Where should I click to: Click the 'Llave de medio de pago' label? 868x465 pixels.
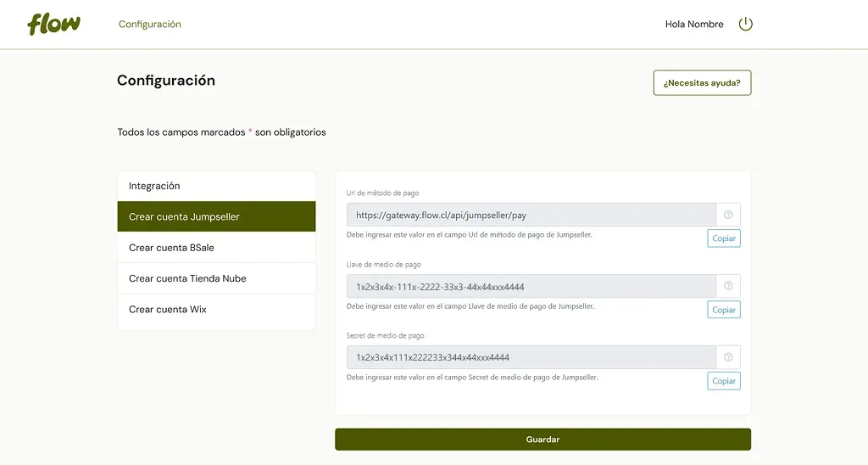[384, 265]
